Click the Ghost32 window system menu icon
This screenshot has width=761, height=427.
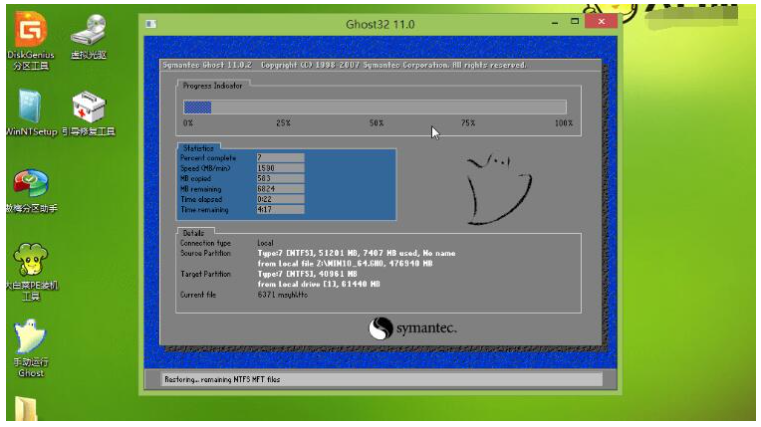coord(150,22)
